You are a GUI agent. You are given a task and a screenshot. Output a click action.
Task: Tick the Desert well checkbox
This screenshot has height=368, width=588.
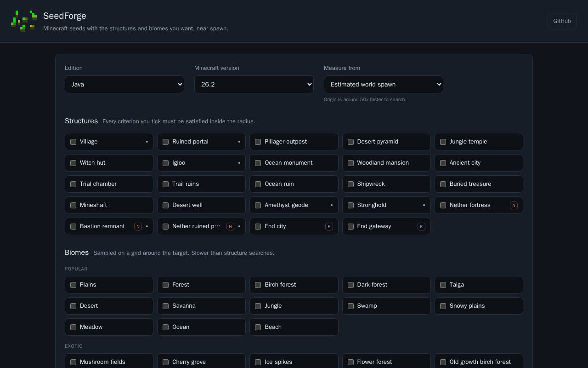[165, 205]
